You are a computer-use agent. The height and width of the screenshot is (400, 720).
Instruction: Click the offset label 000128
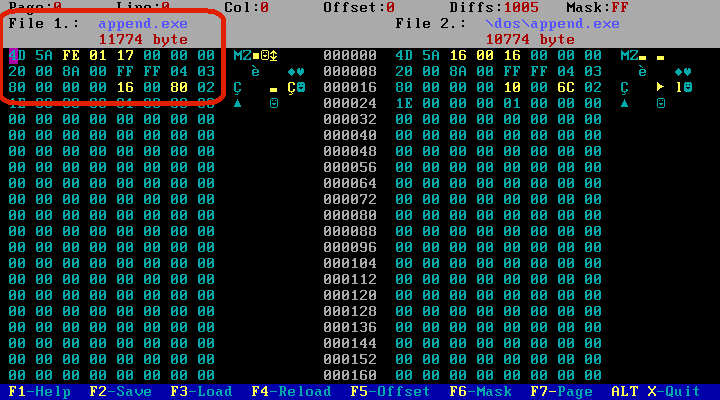coord(350,311)
